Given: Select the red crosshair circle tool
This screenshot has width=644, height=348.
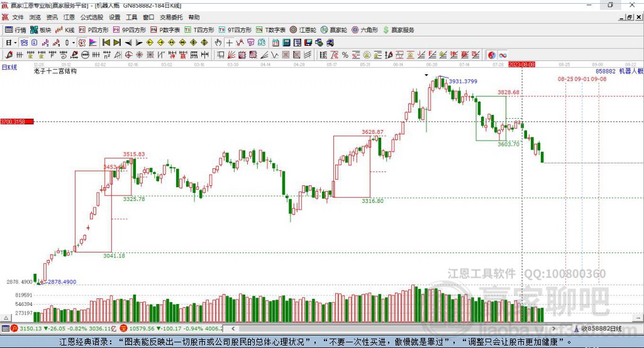Looking at the screenshot, I should coord(128,55).
